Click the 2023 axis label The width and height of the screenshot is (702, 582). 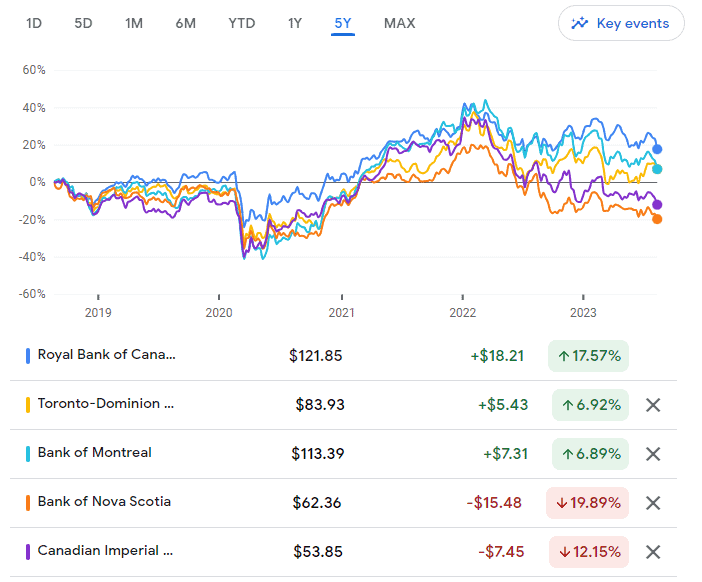pyautogui.click(x=583, y=312)
